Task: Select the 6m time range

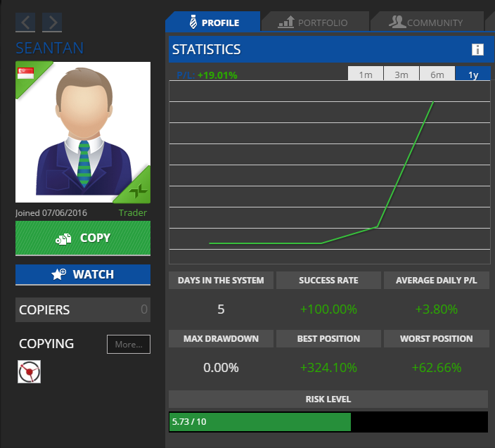Action: pyautogui.click(x=437, y=75)
